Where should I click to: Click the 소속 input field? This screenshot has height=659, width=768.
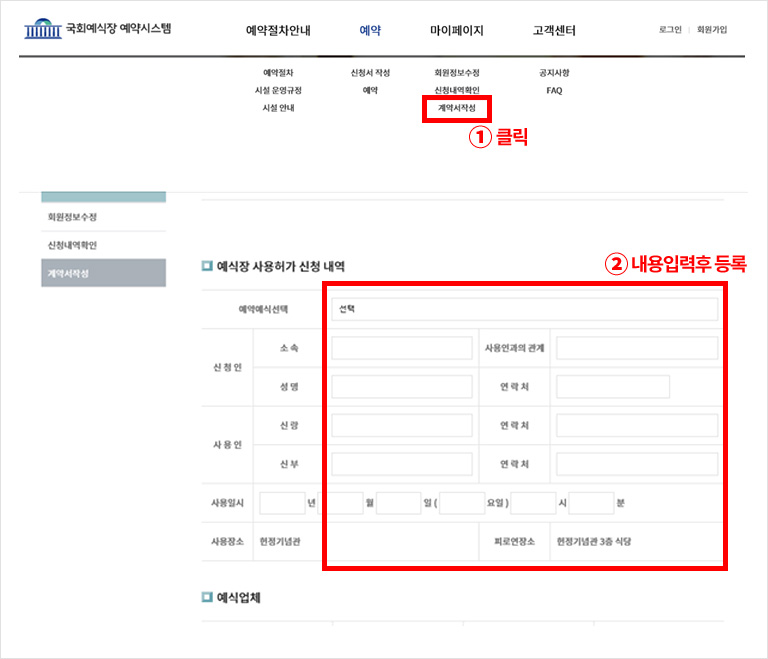click(x=401, y=348)
